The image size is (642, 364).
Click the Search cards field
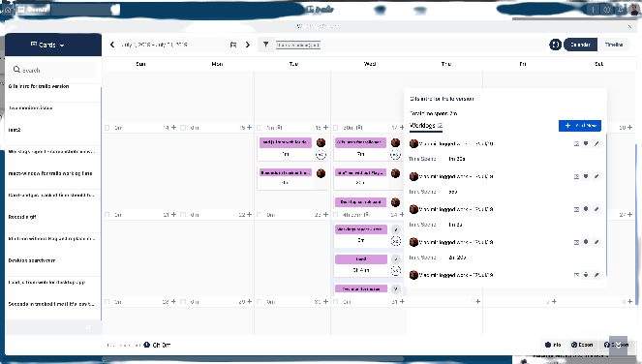click(x=53, y=70)
